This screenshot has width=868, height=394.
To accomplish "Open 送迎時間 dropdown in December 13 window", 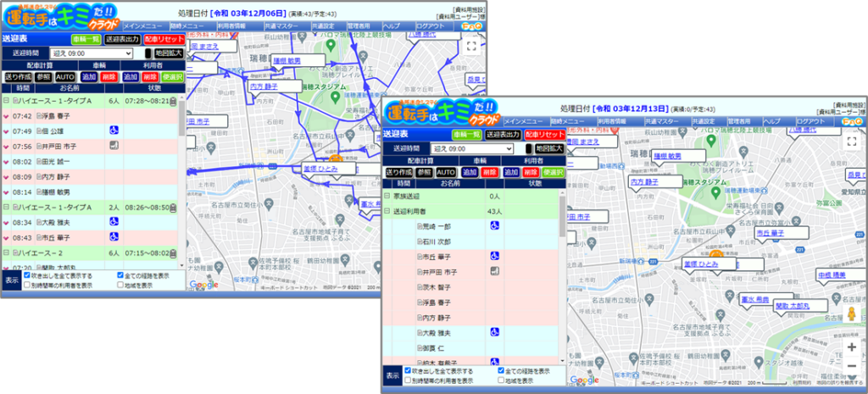I will click(472, 148).
